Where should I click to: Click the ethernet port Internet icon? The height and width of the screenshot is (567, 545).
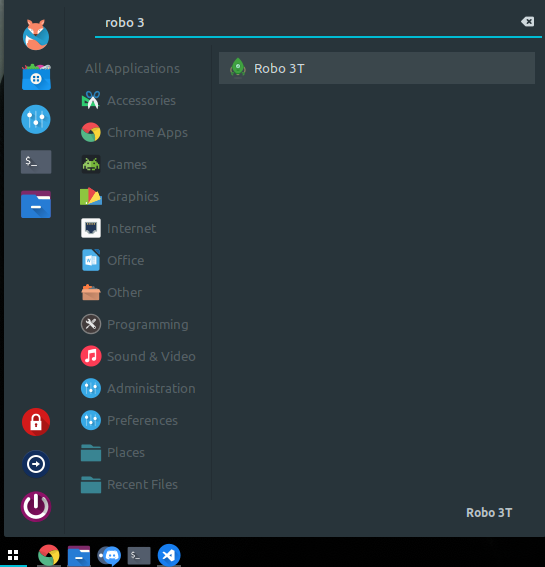pyautogui.click(x=91, y=228)
